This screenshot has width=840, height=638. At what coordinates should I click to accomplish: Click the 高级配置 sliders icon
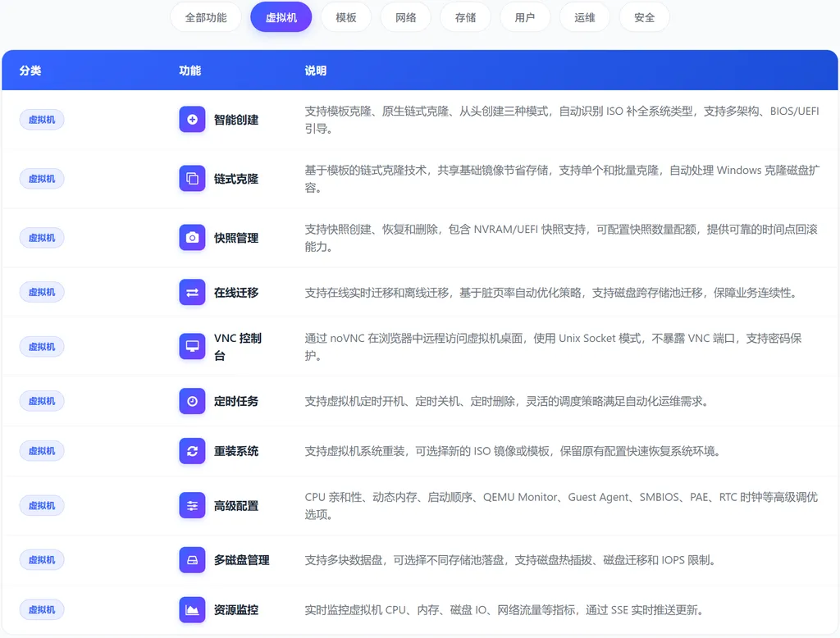click(192, 506)
